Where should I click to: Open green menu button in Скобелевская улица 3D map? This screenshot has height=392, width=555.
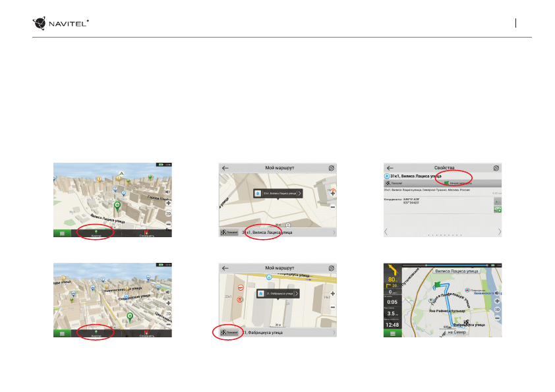pos(62,333)
